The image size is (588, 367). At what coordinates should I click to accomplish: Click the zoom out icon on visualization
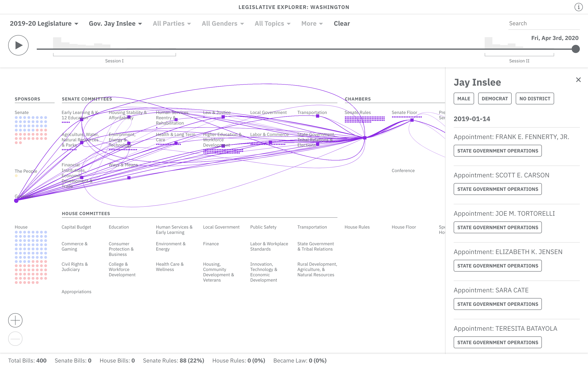coord(15,338)
